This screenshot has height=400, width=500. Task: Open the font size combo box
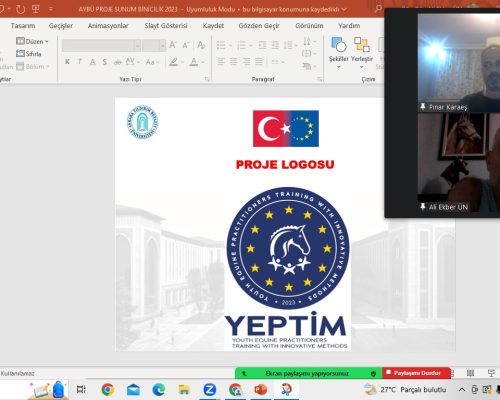point(154,45)
